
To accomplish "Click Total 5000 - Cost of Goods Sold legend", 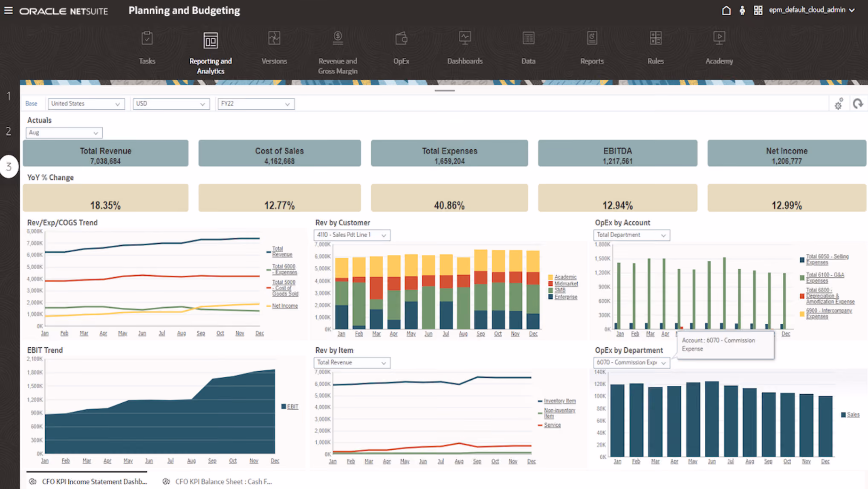I will 285,288.
